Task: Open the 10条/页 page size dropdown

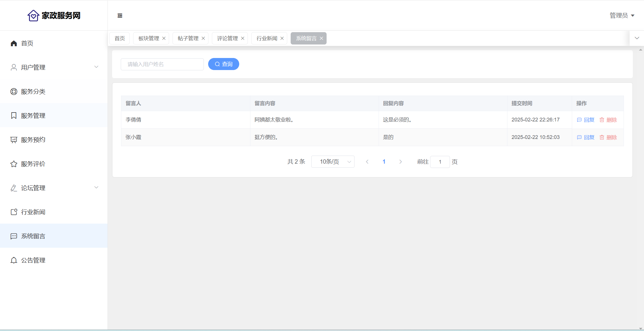Action: pos(333,162)
